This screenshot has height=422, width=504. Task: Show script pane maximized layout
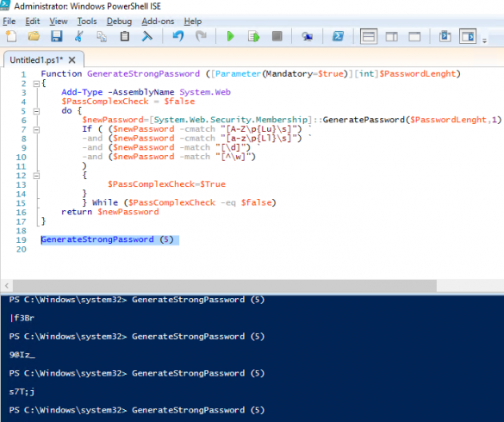[414, 36]
